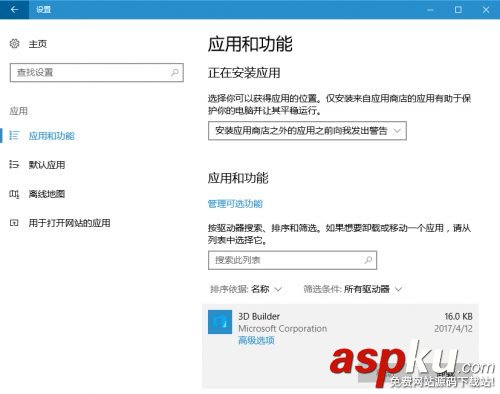Click the Microsoft Corporation publisher text
This screenshot has height=394, width=500.
click(282, 328)
